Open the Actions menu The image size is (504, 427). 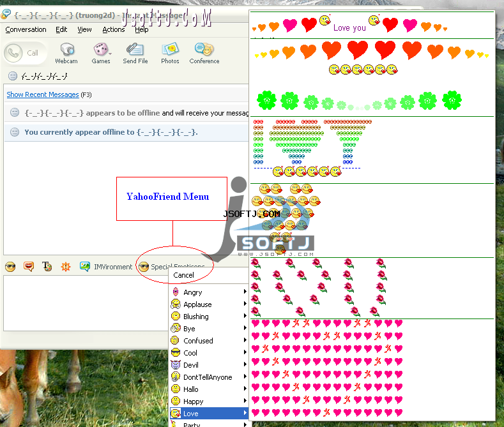114,29
